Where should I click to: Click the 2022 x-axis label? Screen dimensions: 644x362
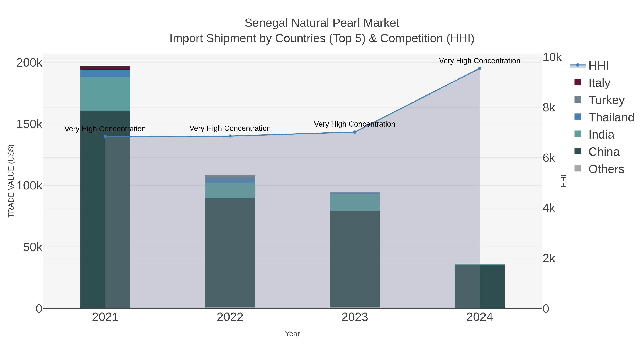point(230,317)
